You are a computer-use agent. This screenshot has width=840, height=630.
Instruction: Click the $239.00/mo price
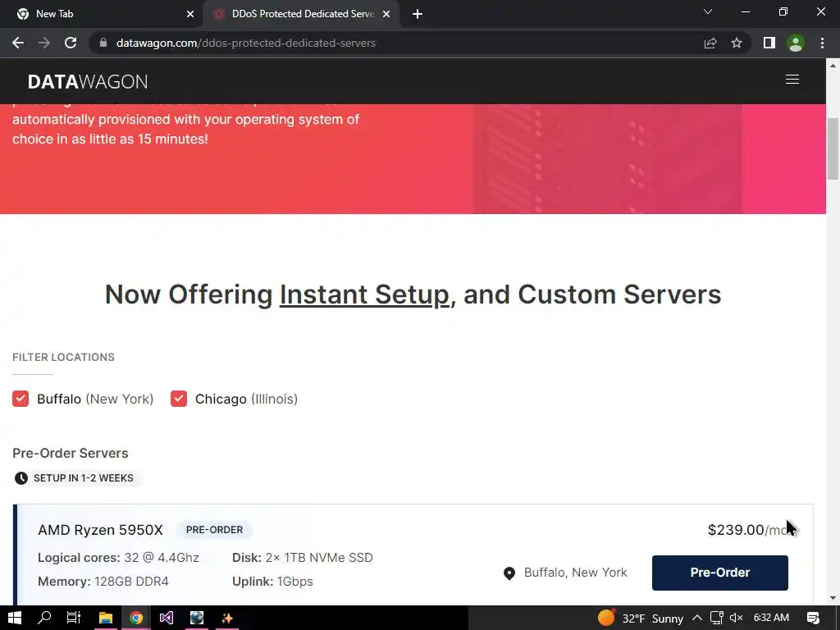click(747, 530)
